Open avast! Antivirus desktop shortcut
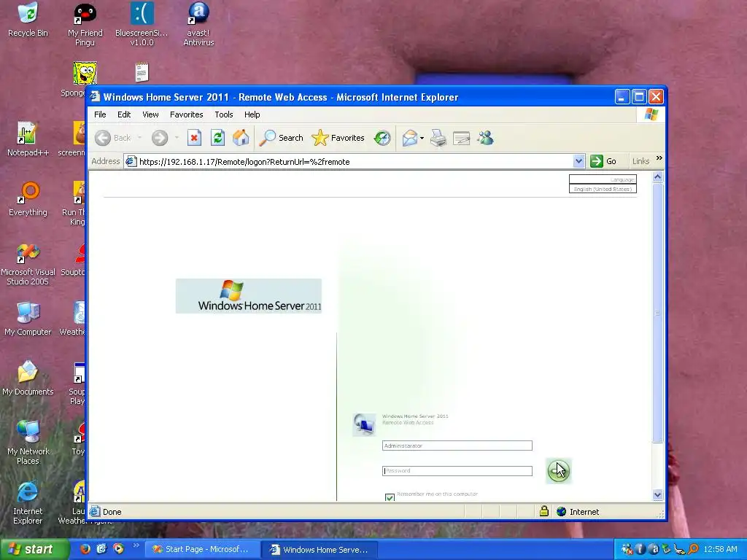747x560 pixels. 198,24
